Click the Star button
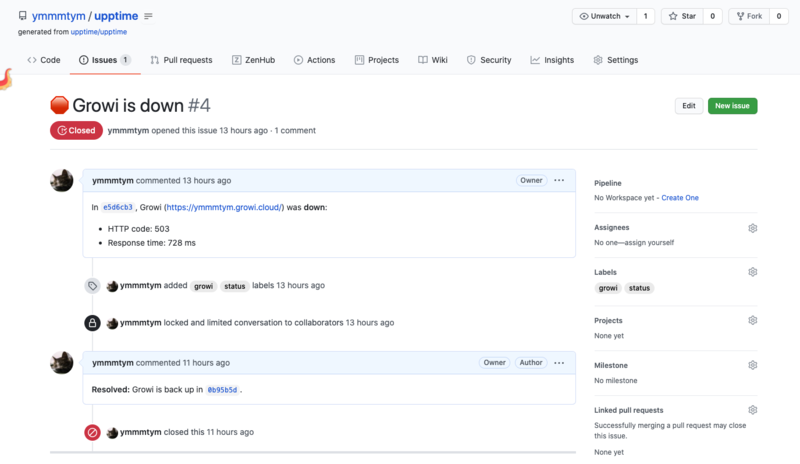Viewport: 800px width, 464px height. [683, 16]
